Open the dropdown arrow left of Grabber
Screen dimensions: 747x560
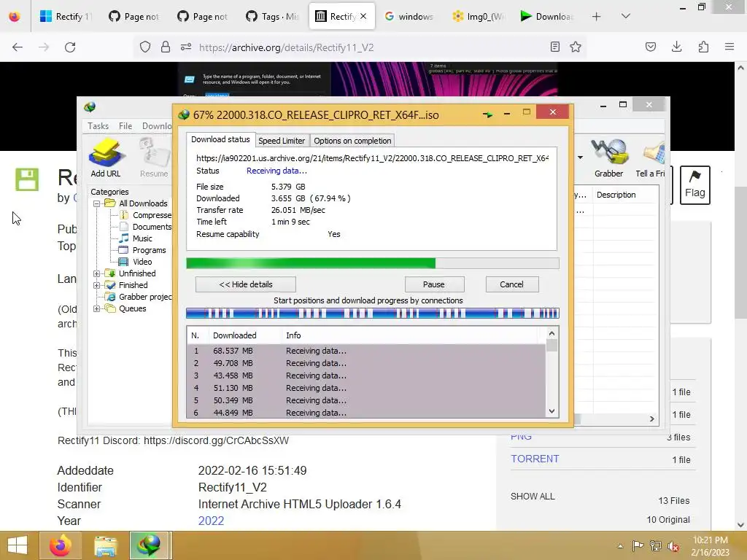(580, 157)
